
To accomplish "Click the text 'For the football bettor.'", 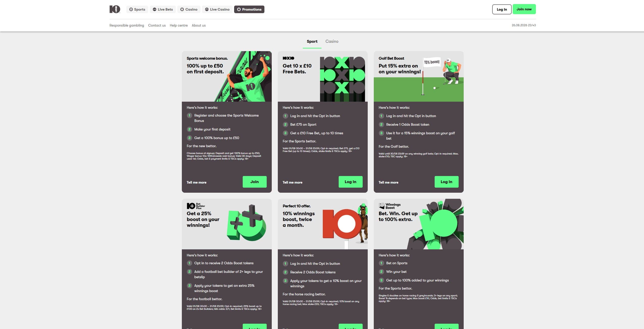I will tap(204, 299).
